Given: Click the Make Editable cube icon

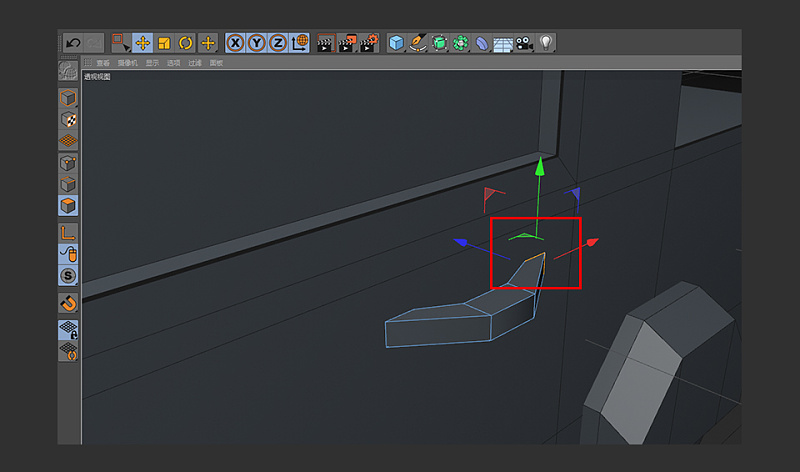Looking at the screenshot, I should click(68, 98).
